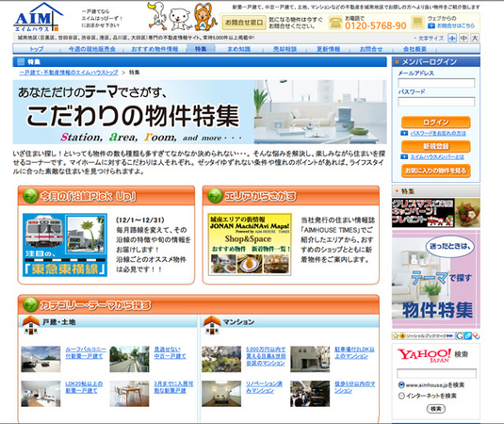Click the 東急東横線 train banner image
Viewport: 504px width, 424px height.
(x=65, y=245)
